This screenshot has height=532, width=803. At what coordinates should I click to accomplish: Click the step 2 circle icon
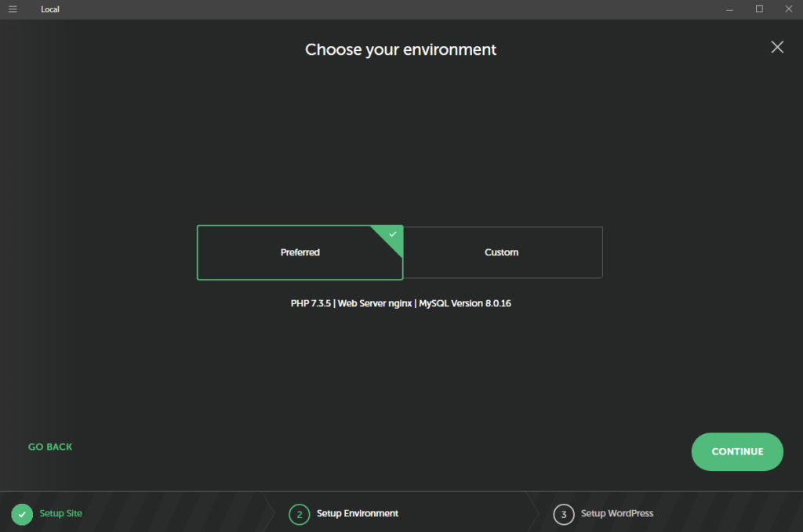(x=299, y=514)
